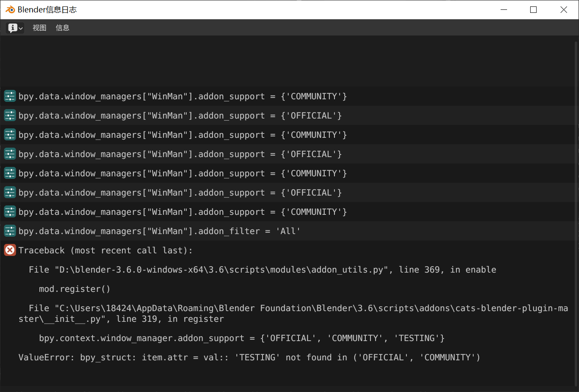Select the log row addon_filter = 'All'
The image size is (579, 392).
click(287, 231)
